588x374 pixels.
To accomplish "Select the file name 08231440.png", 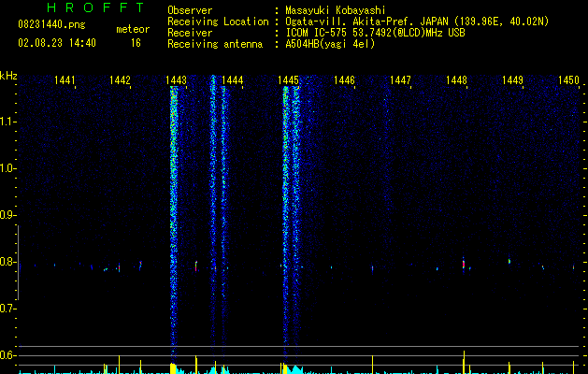I will (51, 25).
